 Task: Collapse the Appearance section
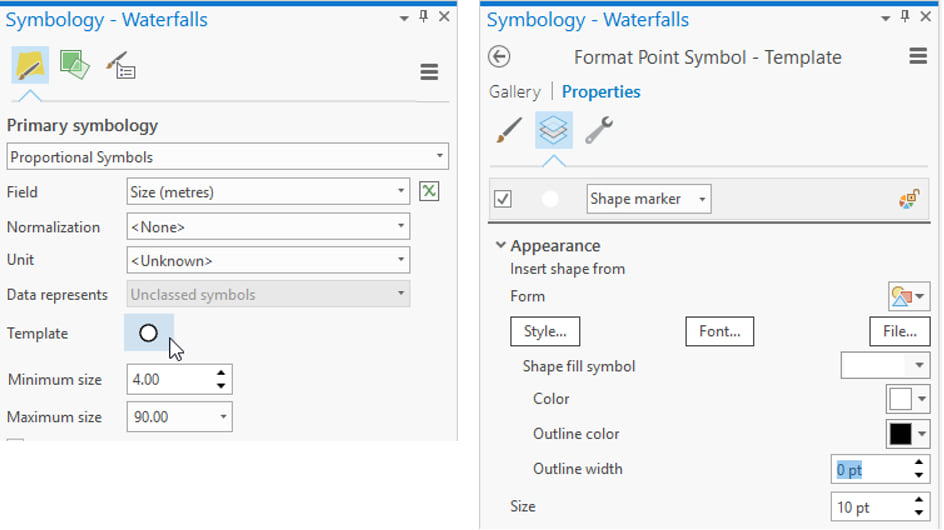(x=500, y=246)
